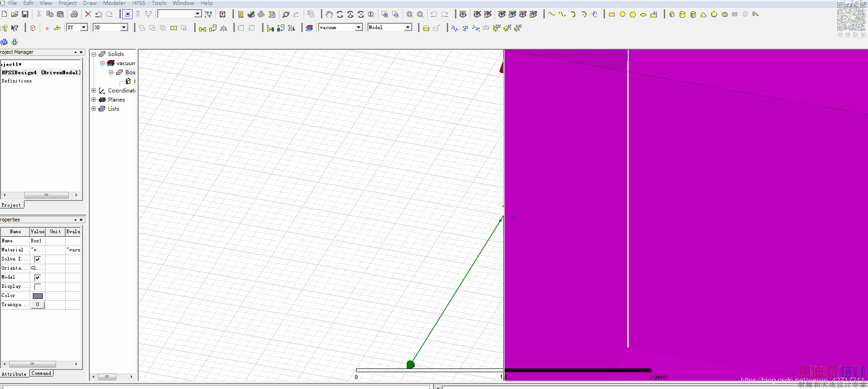Screen dimensions: 868x389
Task: Click the Color swatch in Properties
Action: (x=38, y=296)
